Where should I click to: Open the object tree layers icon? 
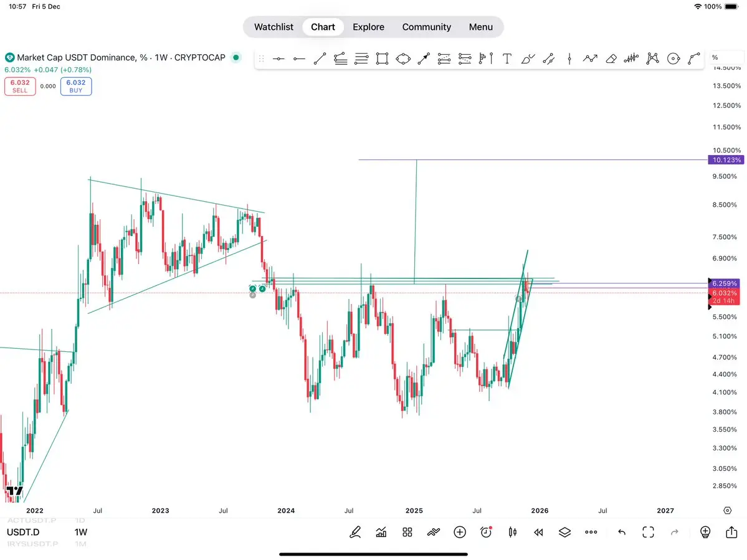click(564, 532)
